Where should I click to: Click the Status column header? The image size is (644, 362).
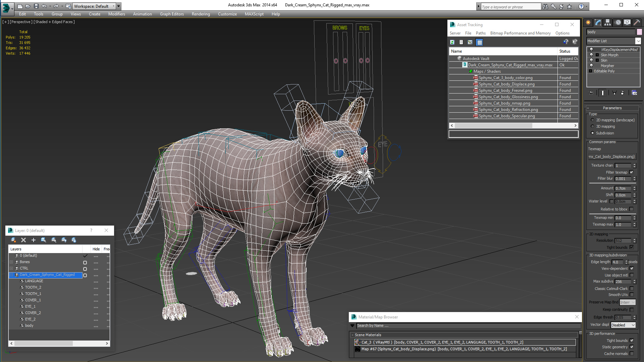[x=568, y=51]
